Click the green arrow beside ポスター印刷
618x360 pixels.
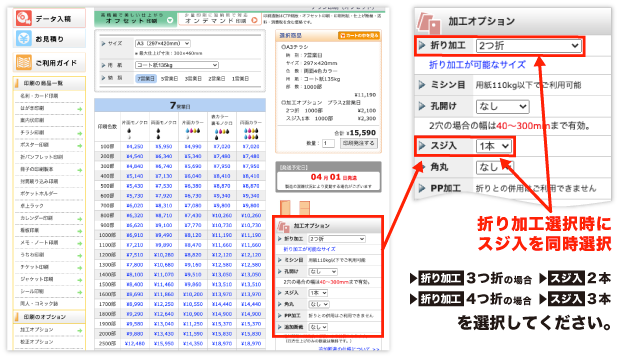80,145
